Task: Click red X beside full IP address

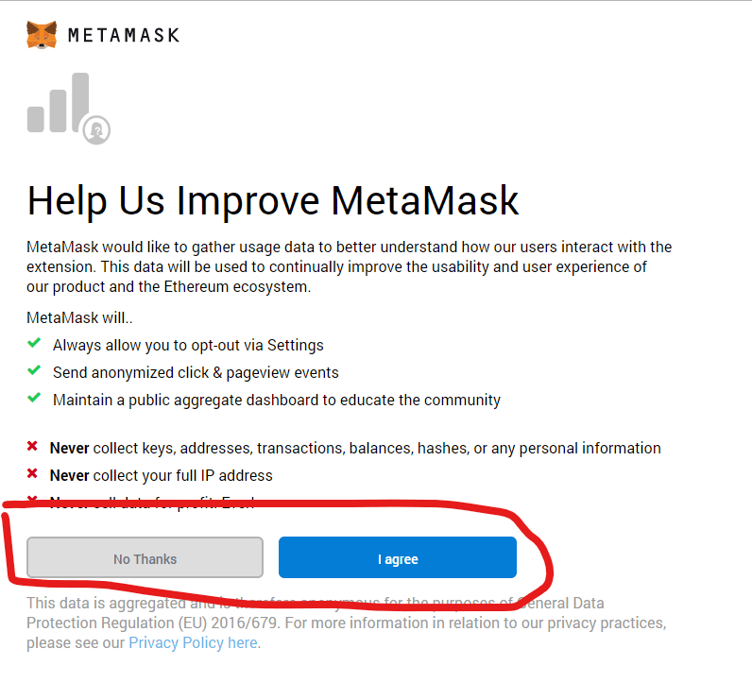Action: coord(32,473)
